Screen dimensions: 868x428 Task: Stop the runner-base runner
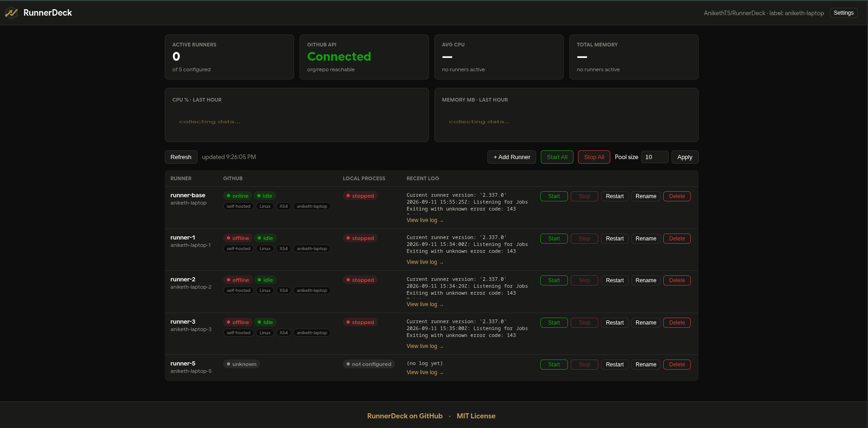(x=584, y=196)
